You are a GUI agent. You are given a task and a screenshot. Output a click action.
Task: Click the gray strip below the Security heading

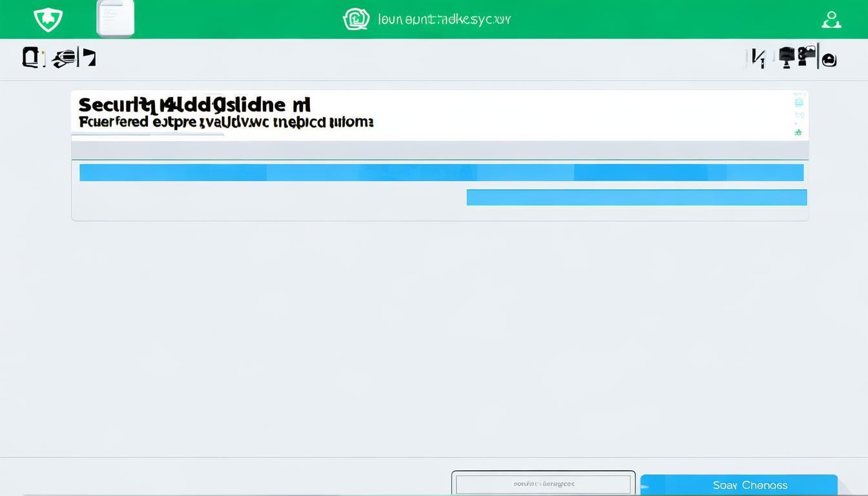(439, 150)
